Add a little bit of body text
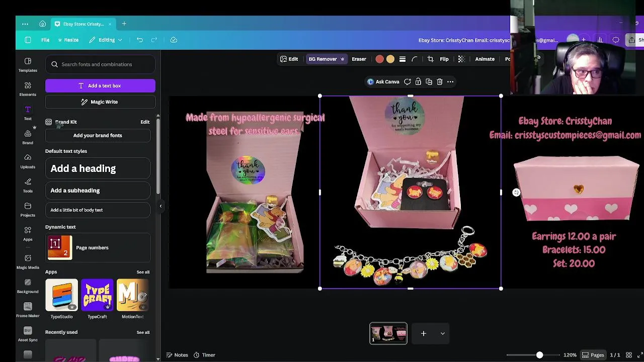Image resolution: width=644 pixels, height=362 pixels. coord(98,210)
